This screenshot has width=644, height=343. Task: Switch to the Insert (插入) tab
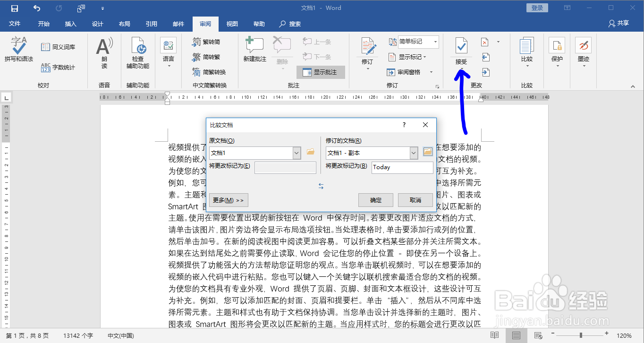coord(71,24)
